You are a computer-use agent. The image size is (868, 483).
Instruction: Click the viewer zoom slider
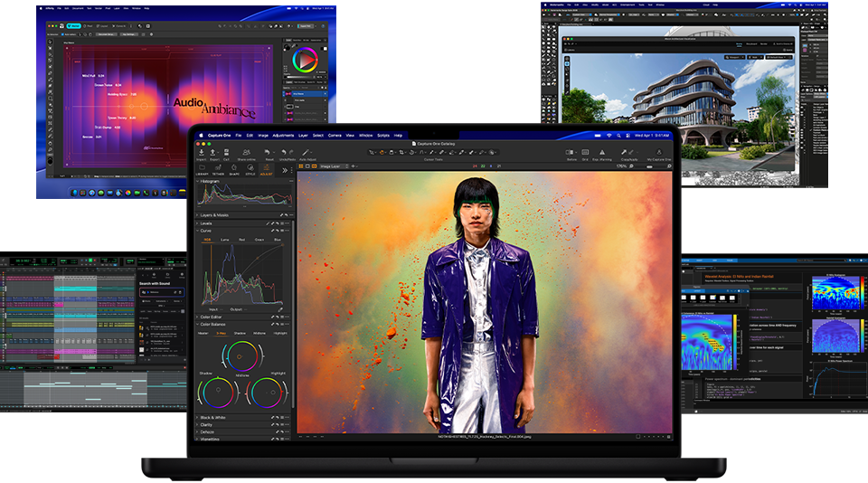[x=649, y=166]
